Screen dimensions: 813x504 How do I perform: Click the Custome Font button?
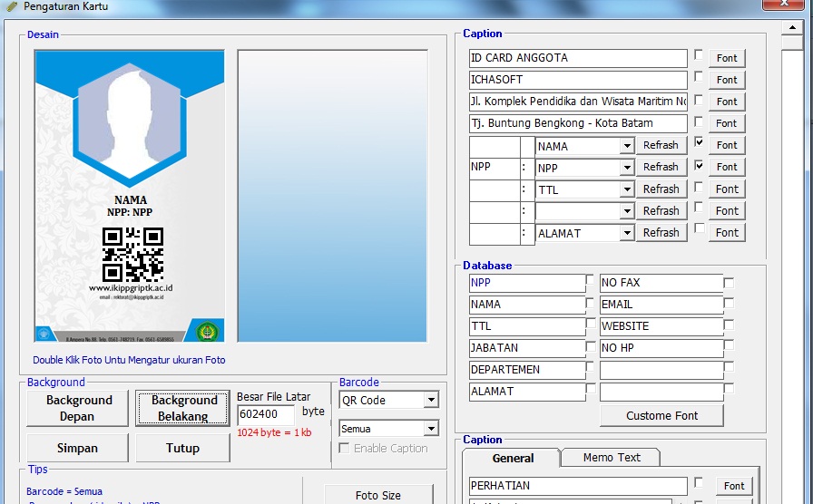point(661,415)
